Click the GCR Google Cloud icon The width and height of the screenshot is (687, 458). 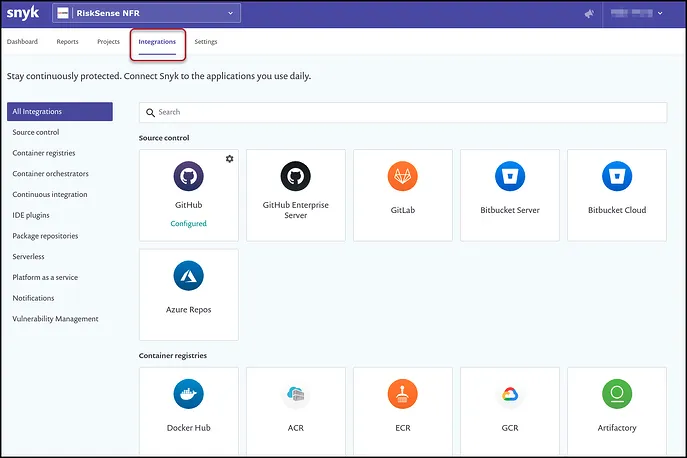(x=510, y=394)
